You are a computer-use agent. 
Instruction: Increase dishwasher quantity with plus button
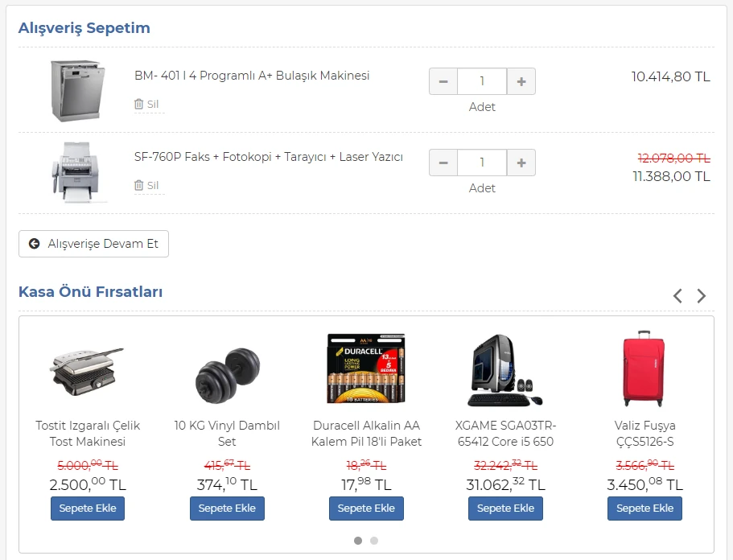(x=521, y=81)
